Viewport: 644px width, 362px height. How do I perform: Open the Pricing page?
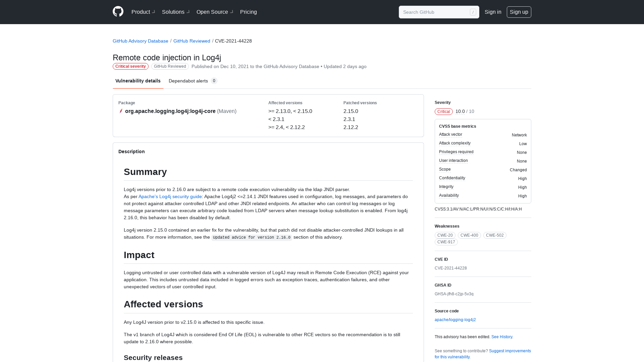coord(249,12)
